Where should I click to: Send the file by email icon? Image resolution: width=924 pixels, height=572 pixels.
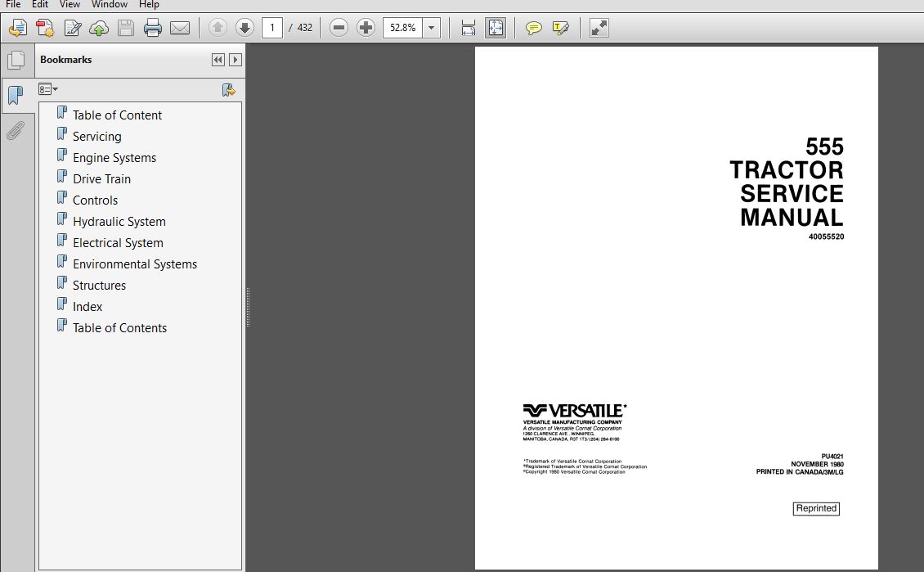(180, 28)
